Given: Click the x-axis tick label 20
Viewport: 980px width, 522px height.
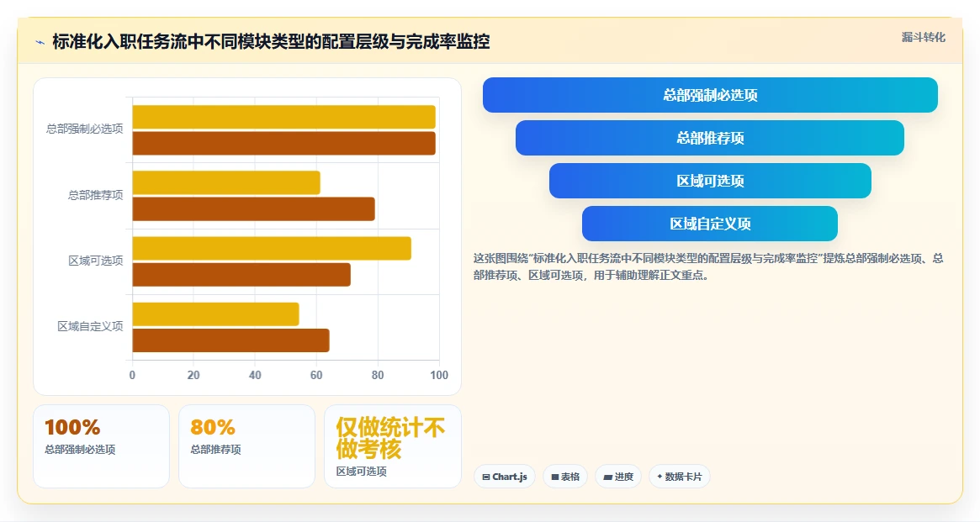Looking at the screenshot, I should point(193,375).
